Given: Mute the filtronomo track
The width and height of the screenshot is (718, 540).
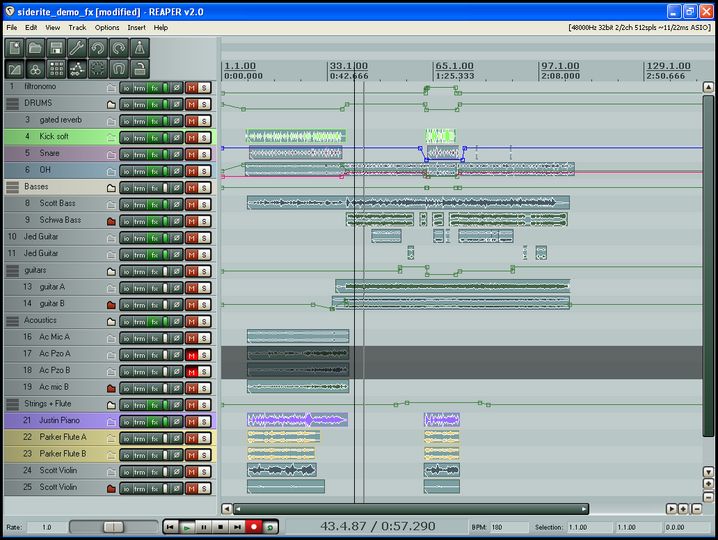Looking at the screenshot, I should pyautogui.click(x=191, y=88).
